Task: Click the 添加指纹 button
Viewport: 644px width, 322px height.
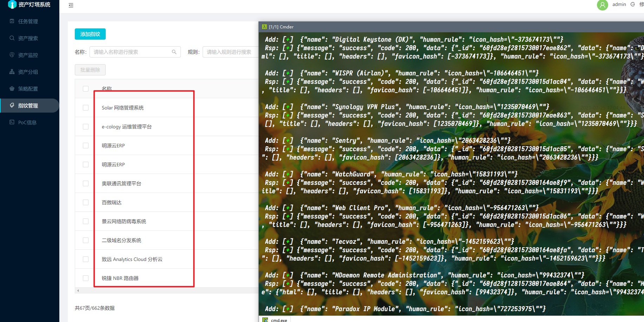Action: (x=90, y=34)
